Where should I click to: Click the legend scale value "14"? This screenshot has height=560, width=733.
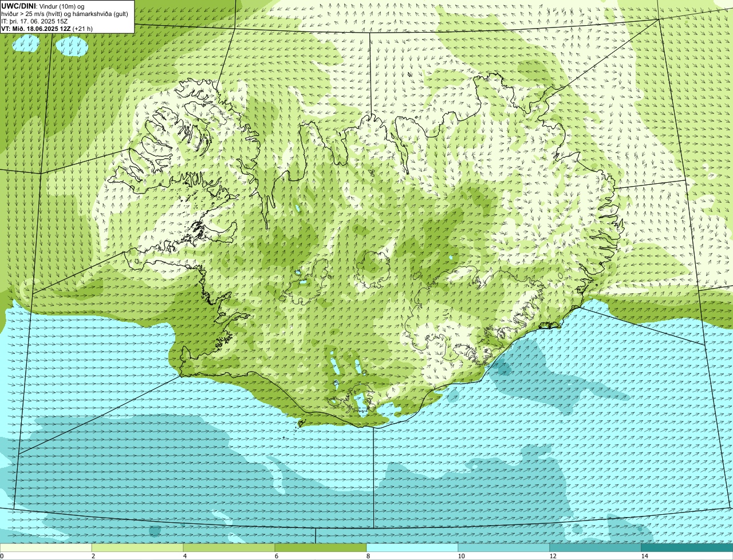tap(644, 556)
